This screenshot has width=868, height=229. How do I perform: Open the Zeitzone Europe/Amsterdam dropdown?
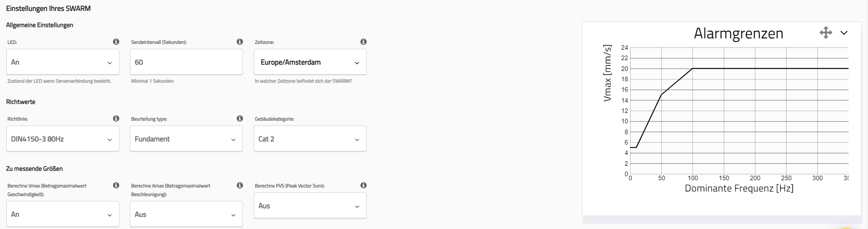tap(310, 62)
